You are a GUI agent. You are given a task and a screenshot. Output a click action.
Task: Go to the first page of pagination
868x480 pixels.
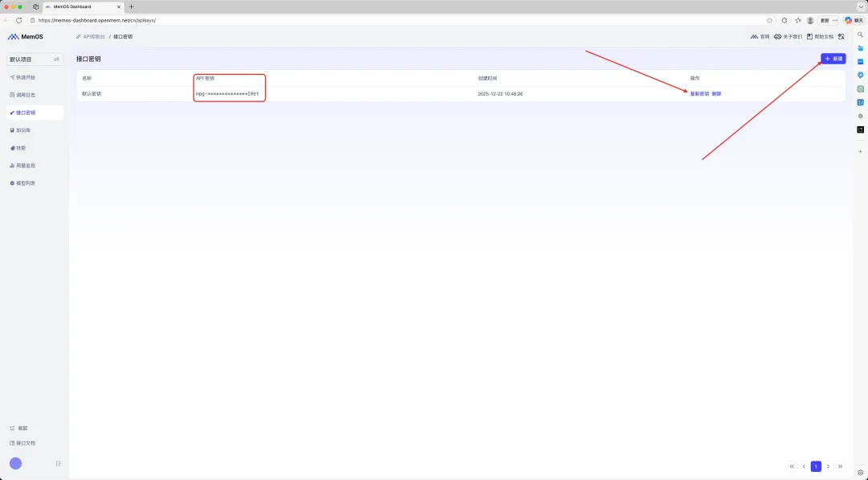[x=792, y=466]
